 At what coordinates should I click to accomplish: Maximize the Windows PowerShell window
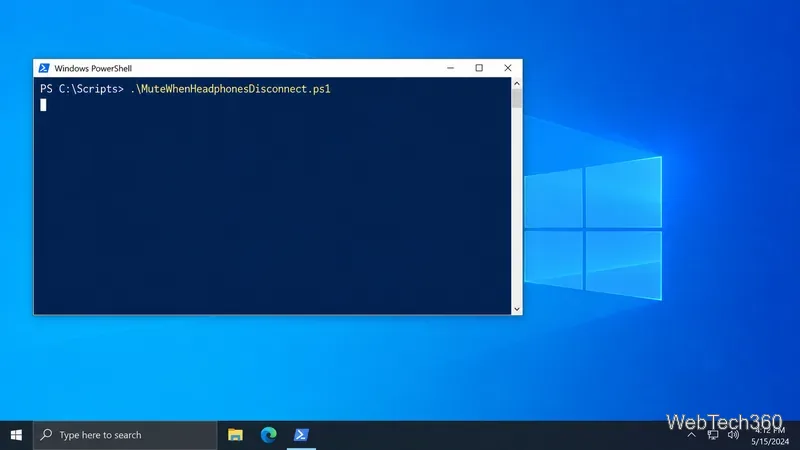tap(479, 68)
